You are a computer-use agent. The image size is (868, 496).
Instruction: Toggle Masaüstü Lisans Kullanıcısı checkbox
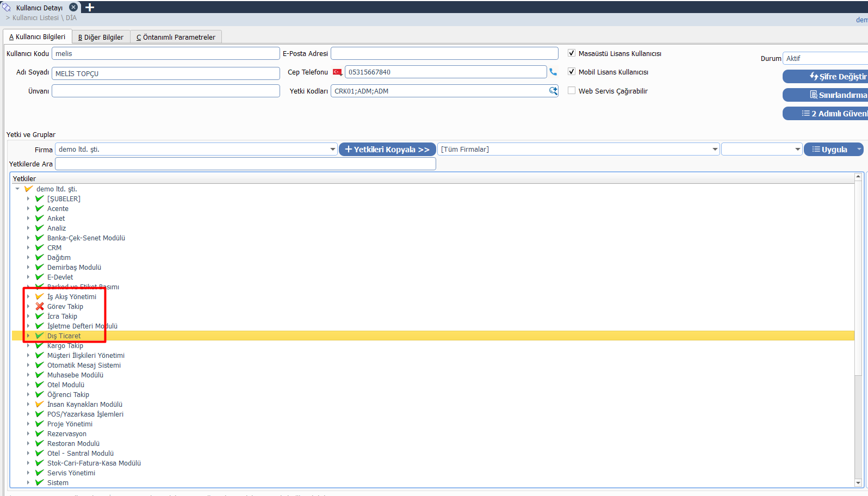click(x=572, y=53)
